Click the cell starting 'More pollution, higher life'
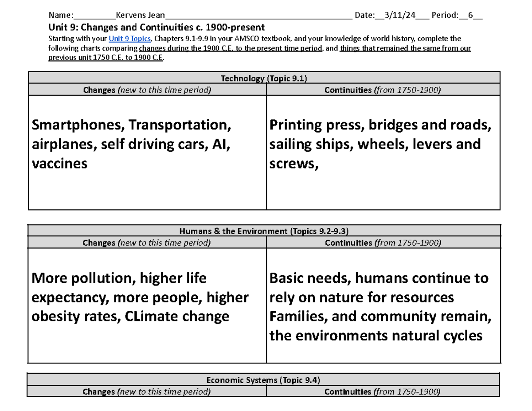The width and height of the screenshot is (532, 411). point(147,305)
